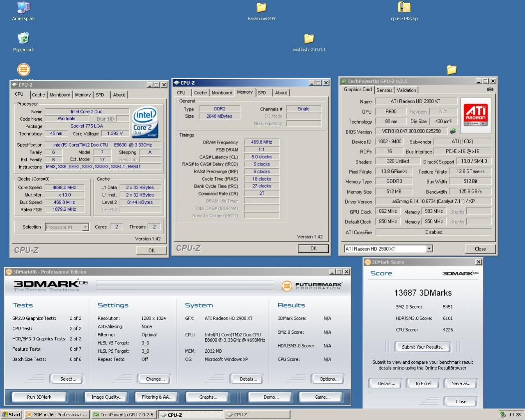Click the system tray icon beside the clock
This screenshot has width=525, height=420.
click(x=503, y=415)
